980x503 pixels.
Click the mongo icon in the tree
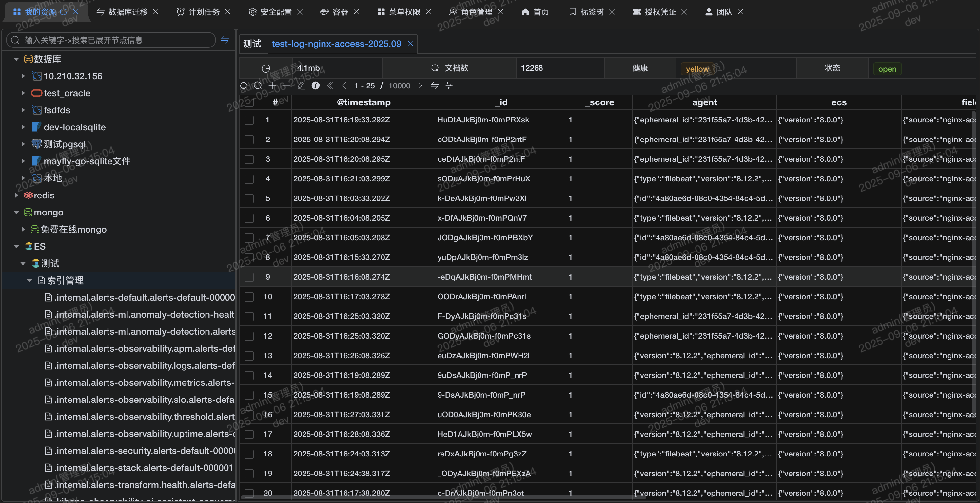point(29,213)
